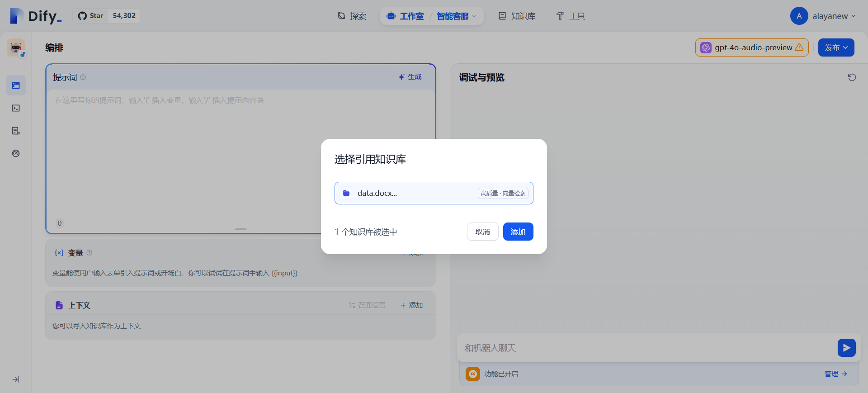The image size is (868, 393).
Task: Expand the left sidebar with arrow icon
Action: pos(16,379)
